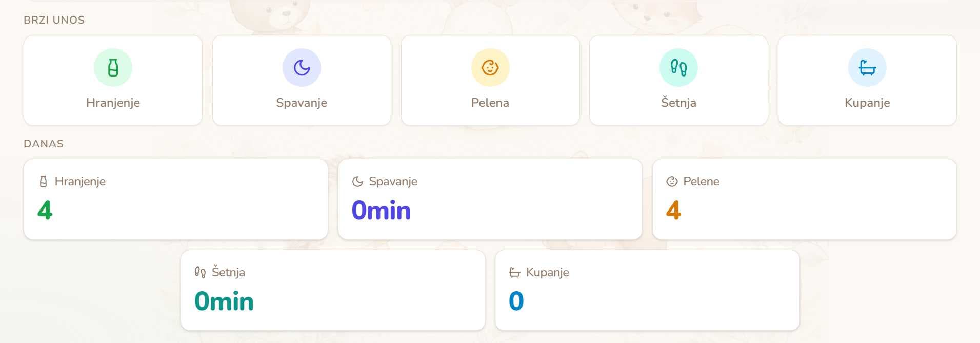The width and height of the screenshot is (980, 343).
Task: Select the footprints icon for Šetnja
Action: (678, 67)
